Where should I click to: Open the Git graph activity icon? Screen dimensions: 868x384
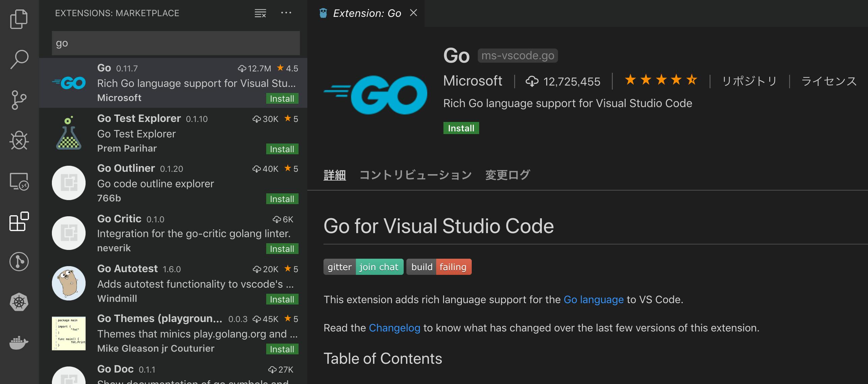pos(19,261)
